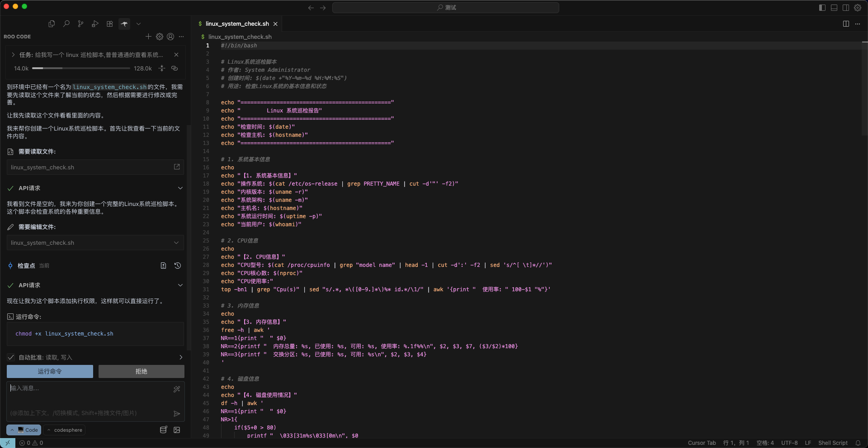868x448 pixels.
Task: Open the checkpoint restore history icon
Action: (178, 266)
